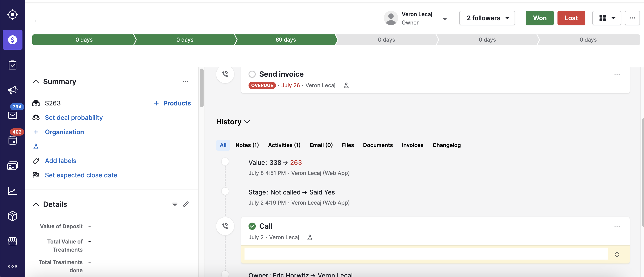Click the filter icon beside Details

tap(175, 204)
